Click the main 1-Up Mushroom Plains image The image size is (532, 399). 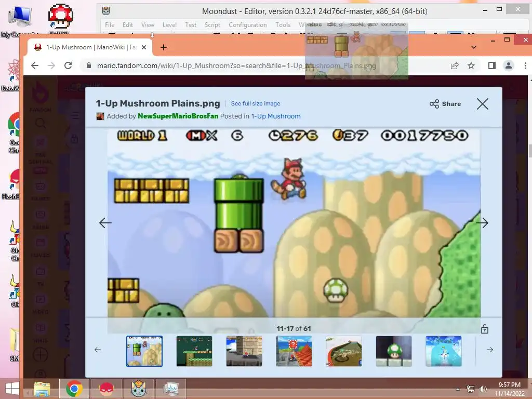pos(294,222)
